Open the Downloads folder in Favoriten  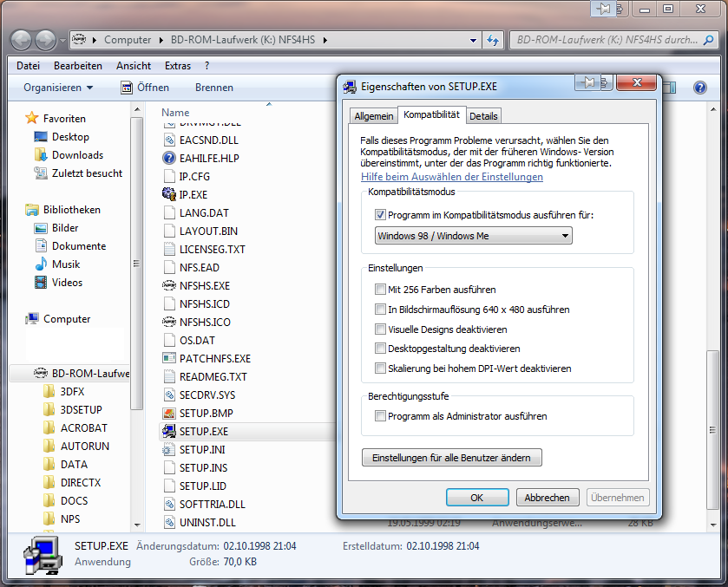tap(77, 155)
